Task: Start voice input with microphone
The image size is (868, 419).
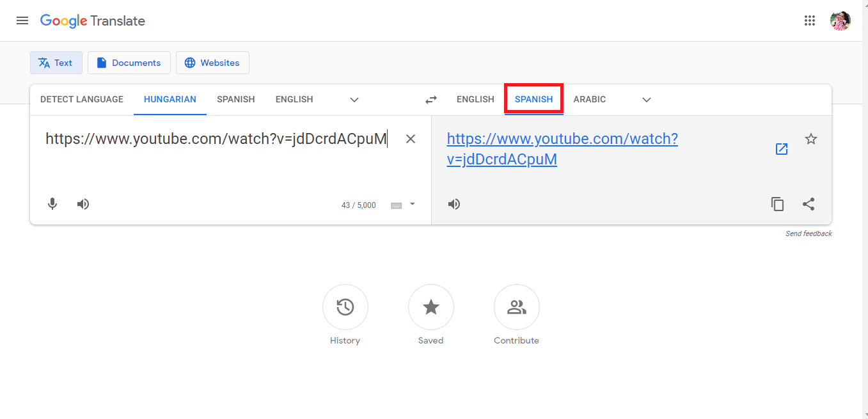Action: tap(52, 204)
